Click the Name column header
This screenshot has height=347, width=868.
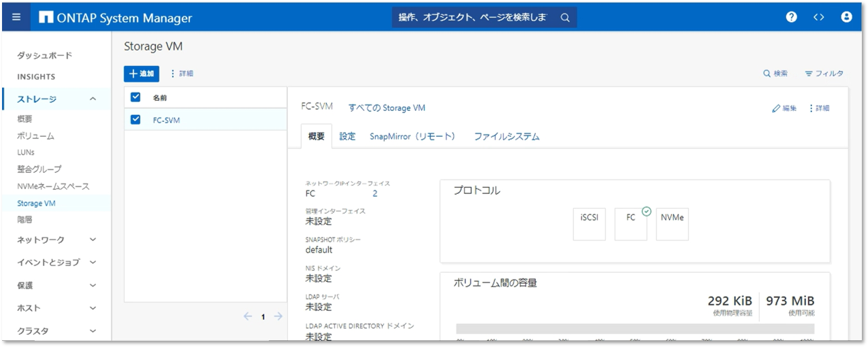click(x=160, y=97)
